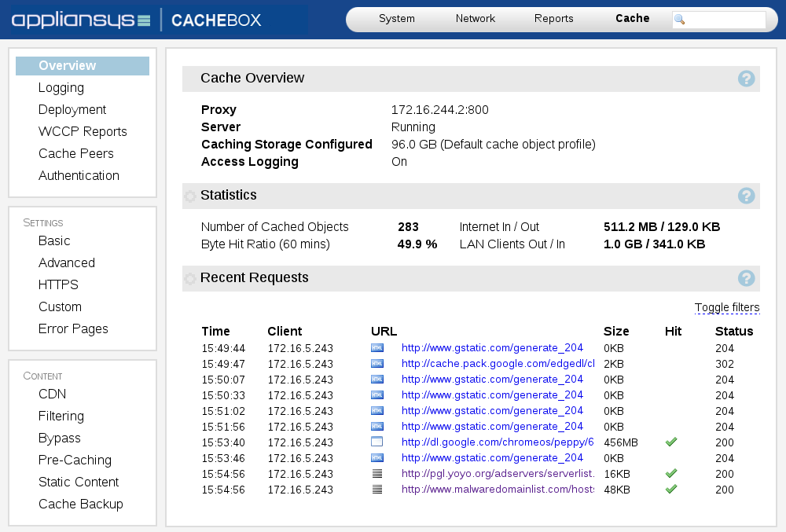Open the Deployment page

click(72, 110)
